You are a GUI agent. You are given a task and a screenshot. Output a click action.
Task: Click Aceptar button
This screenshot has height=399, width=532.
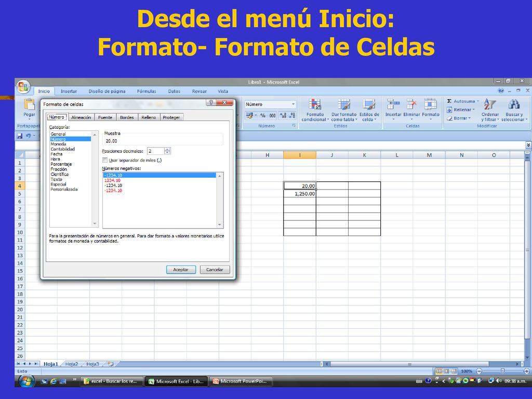pos(181,270)
